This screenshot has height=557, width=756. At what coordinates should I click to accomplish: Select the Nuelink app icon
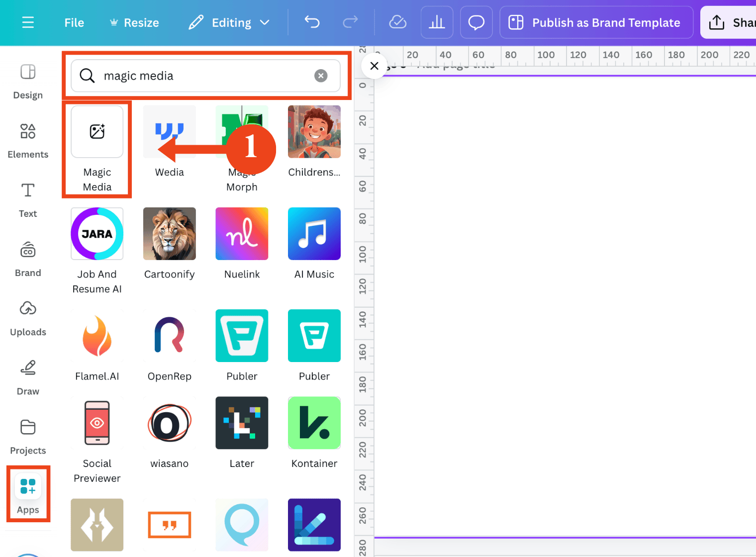(x=242, y=234)
